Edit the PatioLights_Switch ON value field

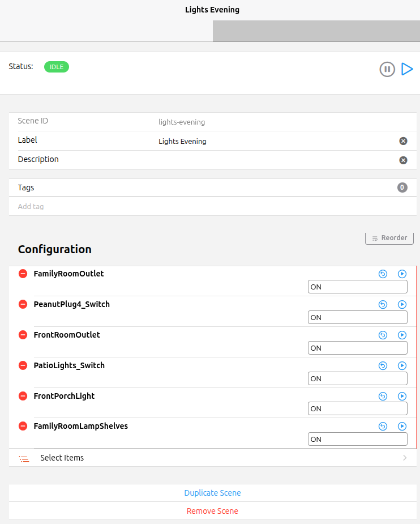click(x=357, y=378)
